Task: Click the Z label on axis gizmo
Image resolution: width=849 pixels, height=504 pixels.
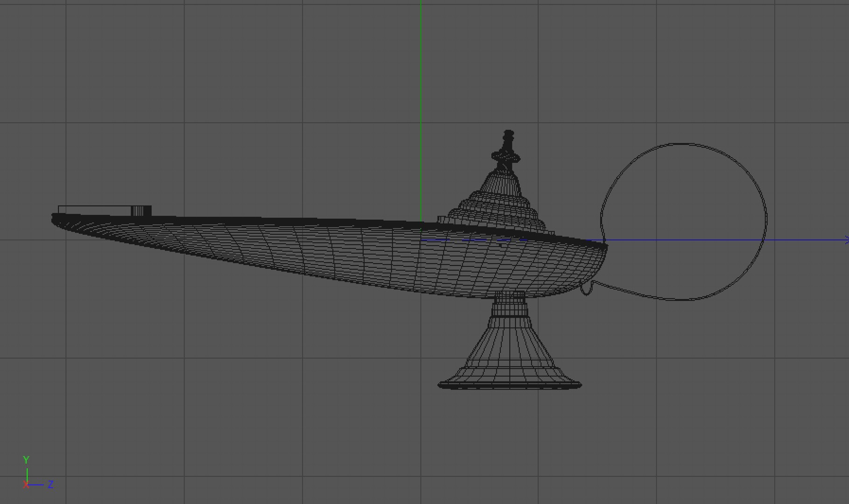Action: click(50, 484)
